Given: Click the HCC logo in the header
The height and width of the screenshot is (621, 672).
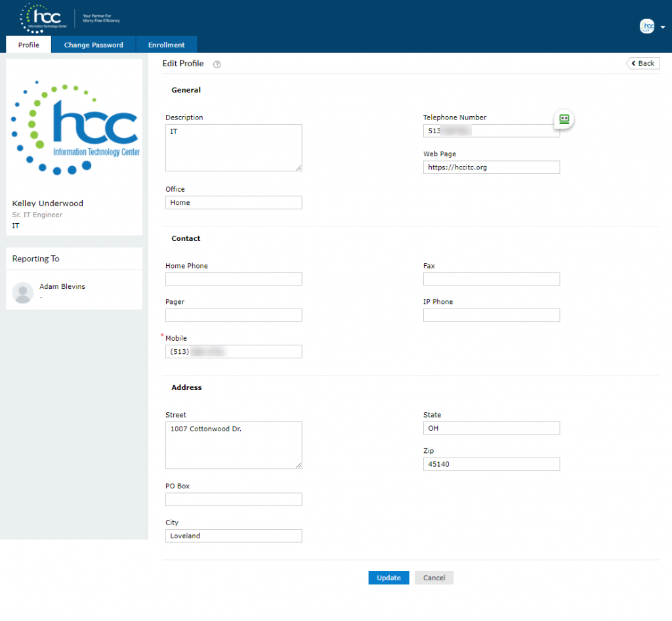Looking at the screenshot, I should click(43, 18).
